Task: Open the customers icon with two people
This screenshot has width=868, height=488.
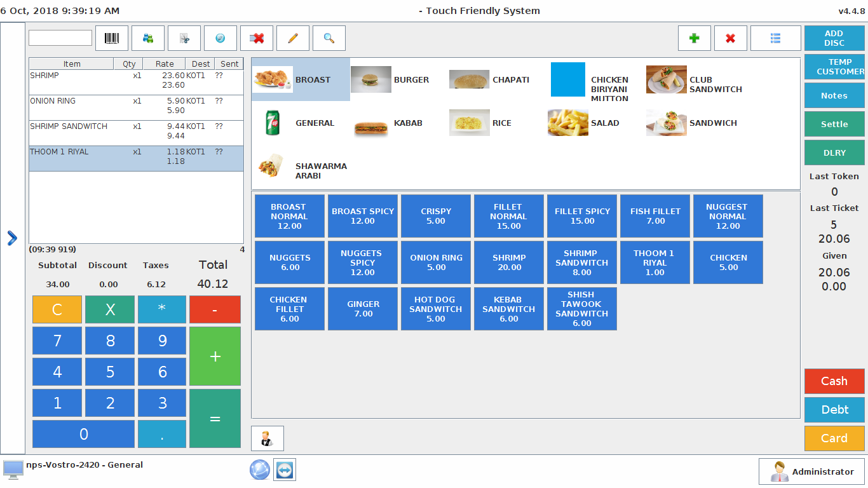Action: (148, 38)
